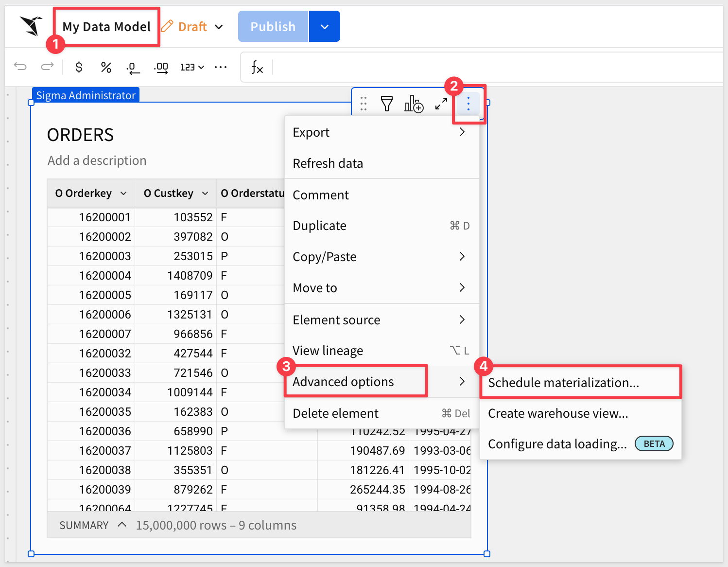Click the add chart icon

414,104
